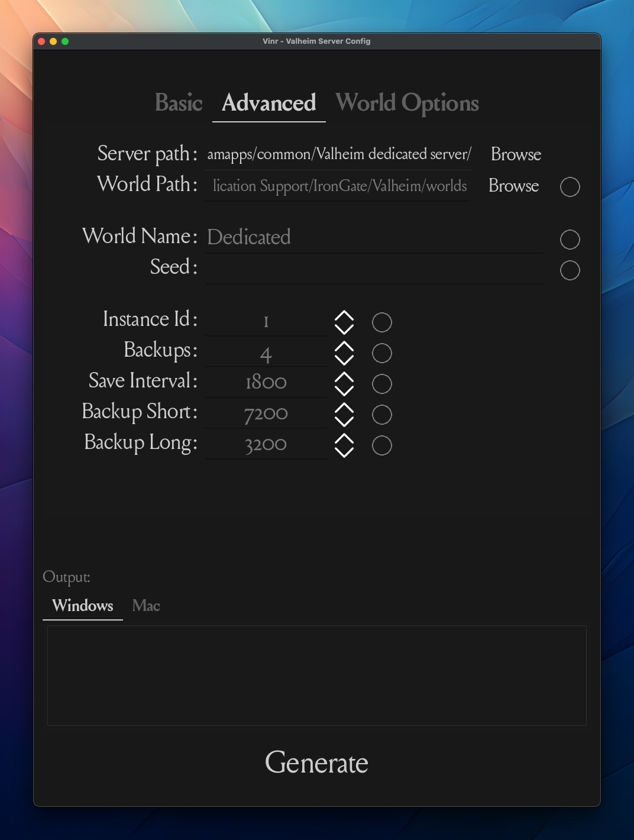The image size is (634, 840).
Task: Click the Save Interval value field
Action: click(x=266, y=383)
